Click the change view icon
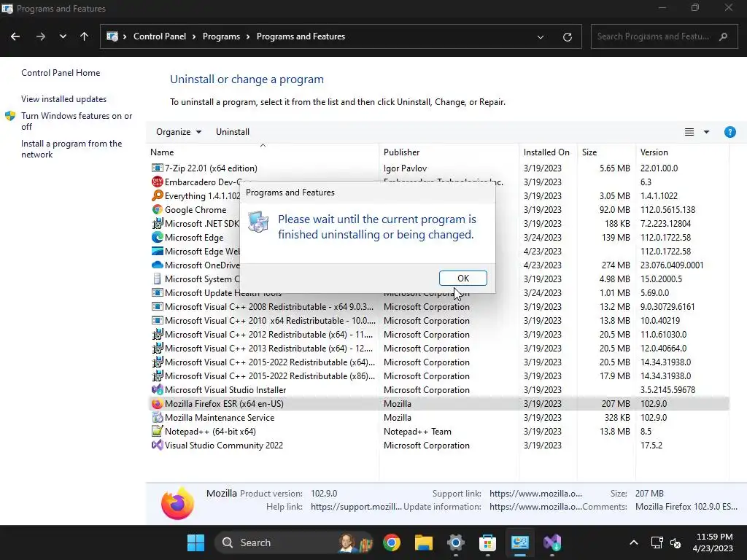Image resolution: width=747 pixels, height=560 pixels. [689, 132]
